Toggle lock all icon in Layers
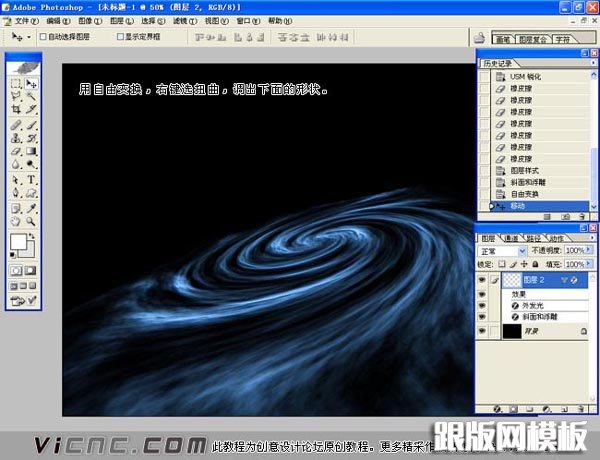Image resolution: width=600 pixels, height=460 pixels. point(535,264)
